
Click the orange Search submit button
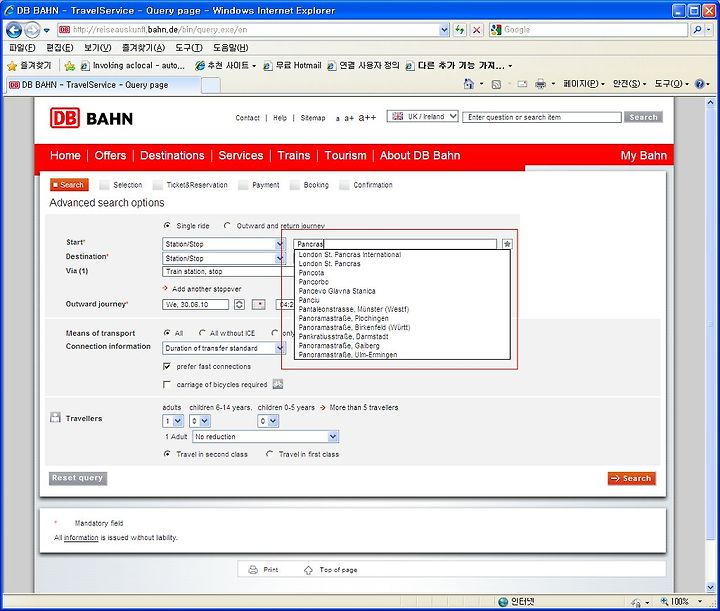(x=631, y=478)
